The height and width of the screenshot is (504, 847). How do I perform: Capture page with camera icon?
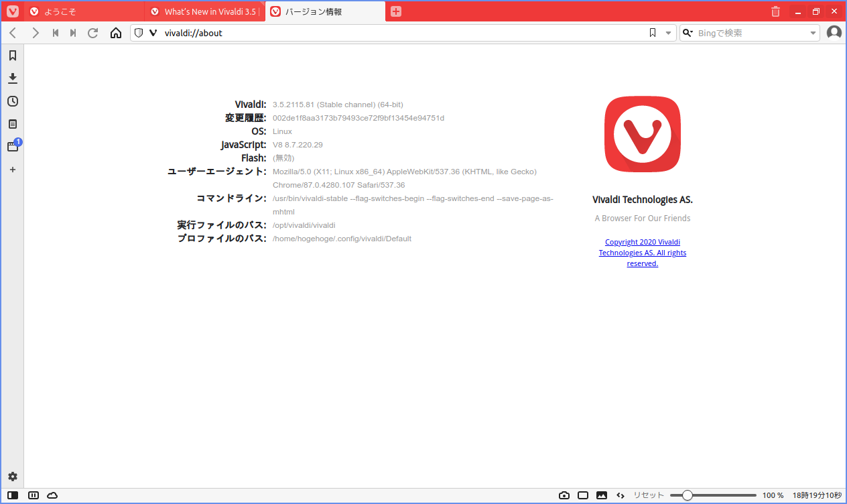point(564,495)
